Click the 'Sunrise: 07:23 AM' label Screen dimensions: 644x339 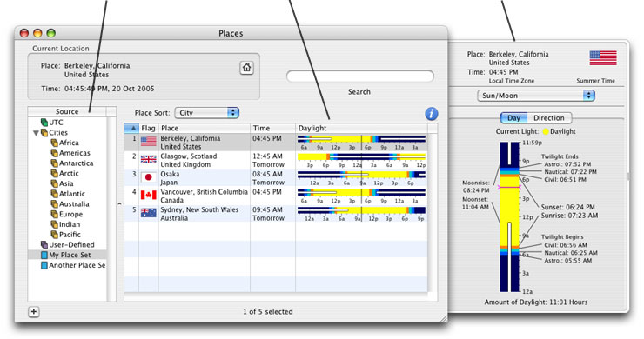(x=569, y=216)
